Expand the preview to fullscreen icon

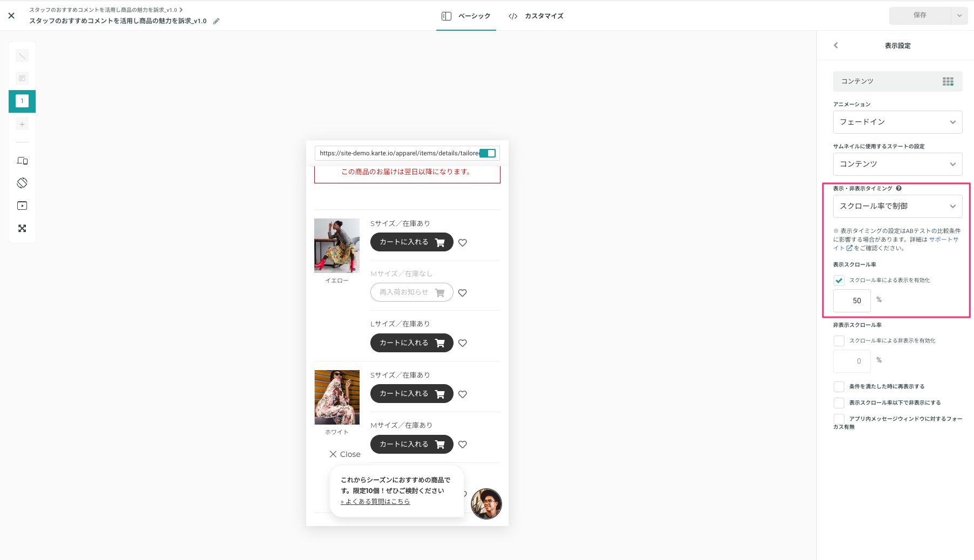tap(22, 228)
